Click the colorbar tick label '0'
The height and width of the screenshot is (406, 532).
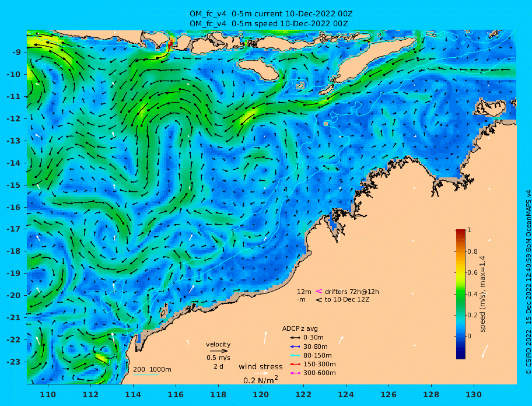(x=469, y=336)
